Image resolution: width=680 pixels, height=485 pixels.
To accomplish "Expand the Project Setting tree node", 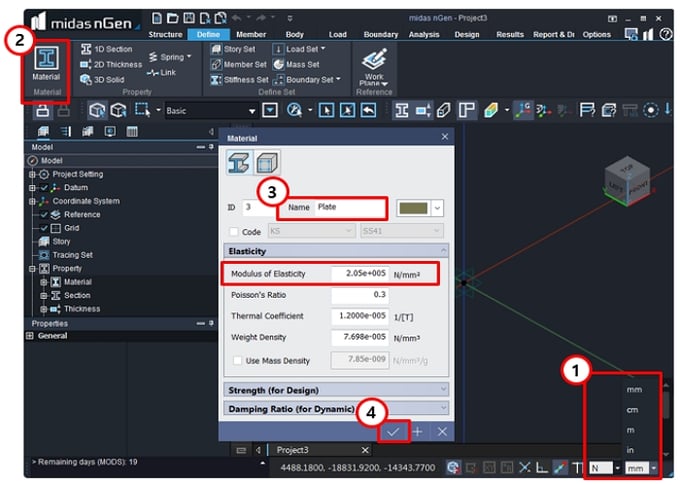I will [x=32, y=174].
